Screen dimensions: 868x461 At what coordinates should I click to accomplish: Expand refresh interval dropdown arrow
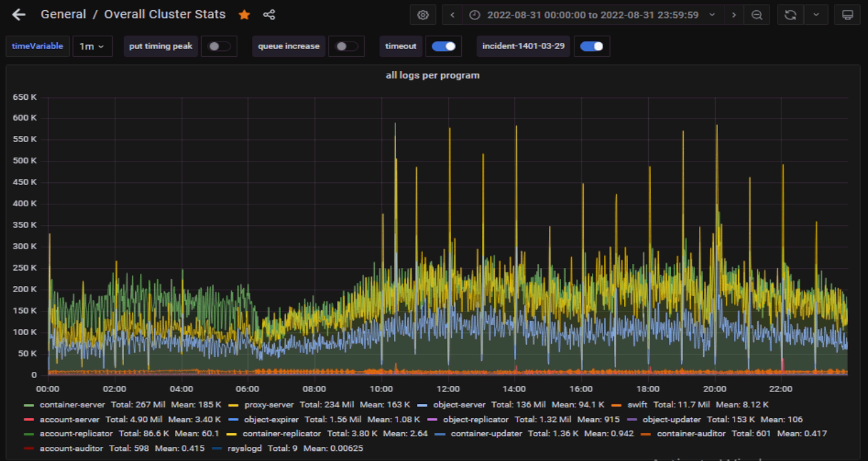pyautogui.click(x=816, y=15)
